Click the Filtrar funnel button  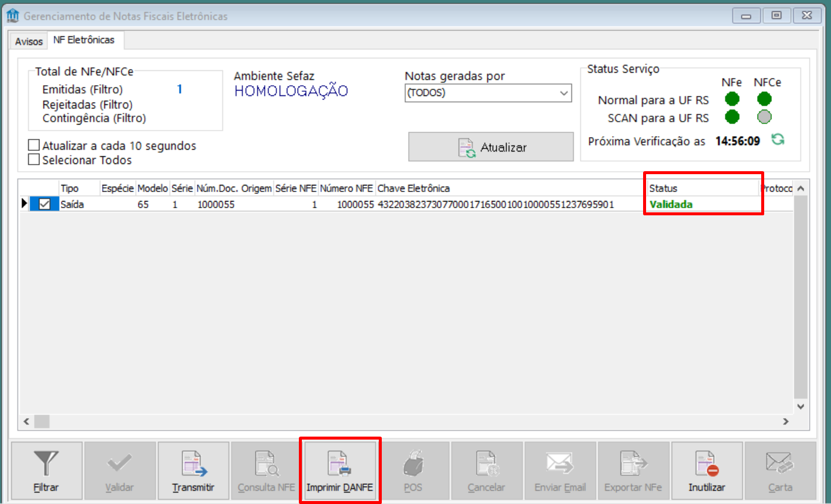click(x=47, y=470)
